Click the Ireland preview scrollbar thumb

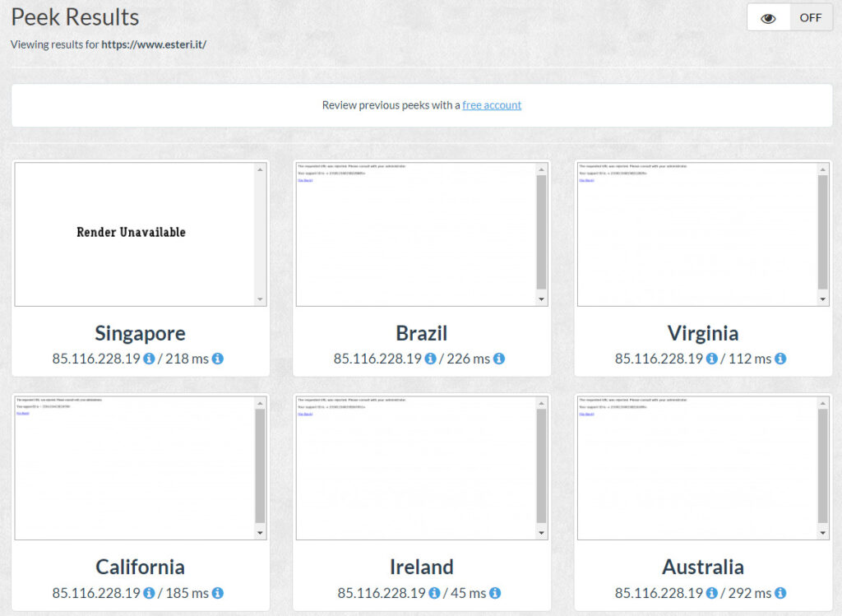(541, 465)
